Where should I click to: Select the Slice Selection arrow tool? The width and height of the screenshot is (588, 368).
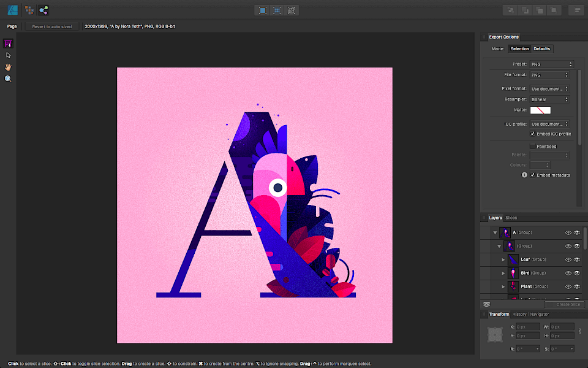point(8,55)
